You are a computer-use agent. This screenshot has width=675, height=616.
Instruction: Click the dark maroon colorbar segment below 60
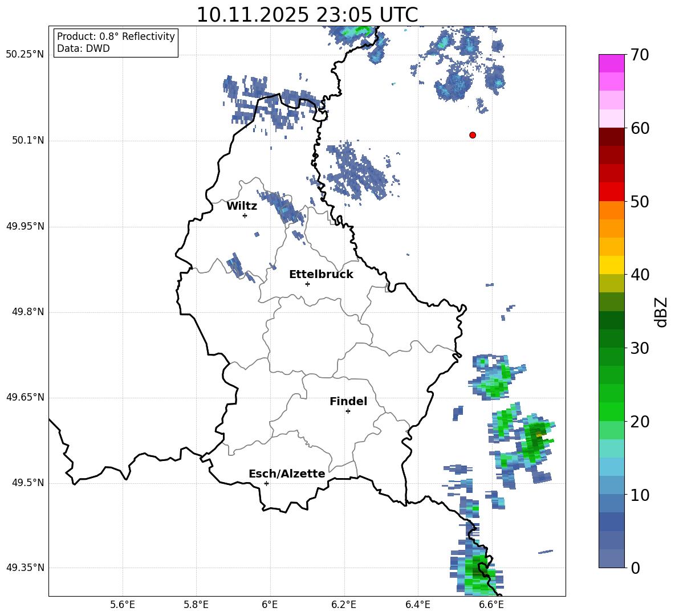pos(612,137)
